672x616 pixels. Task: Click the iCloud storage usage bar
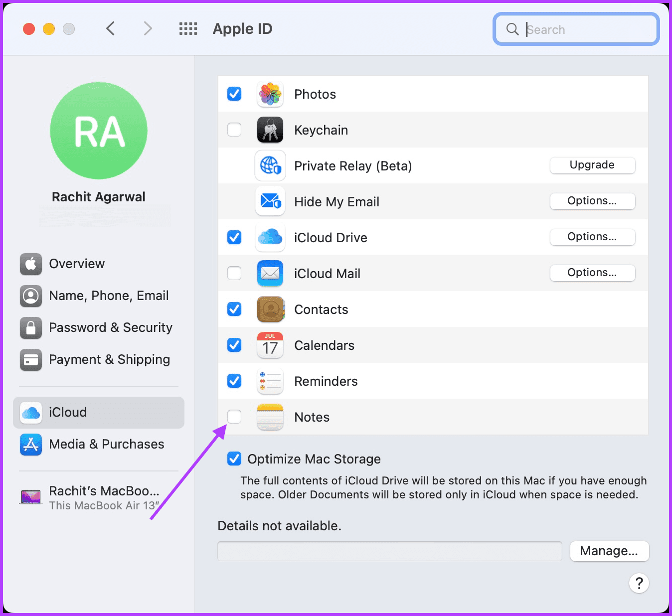tap(390, 551)
